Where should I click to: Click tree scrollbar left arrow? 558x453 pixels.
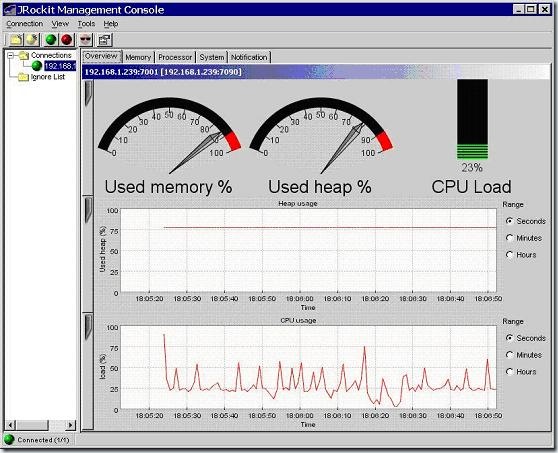[11, 425]
